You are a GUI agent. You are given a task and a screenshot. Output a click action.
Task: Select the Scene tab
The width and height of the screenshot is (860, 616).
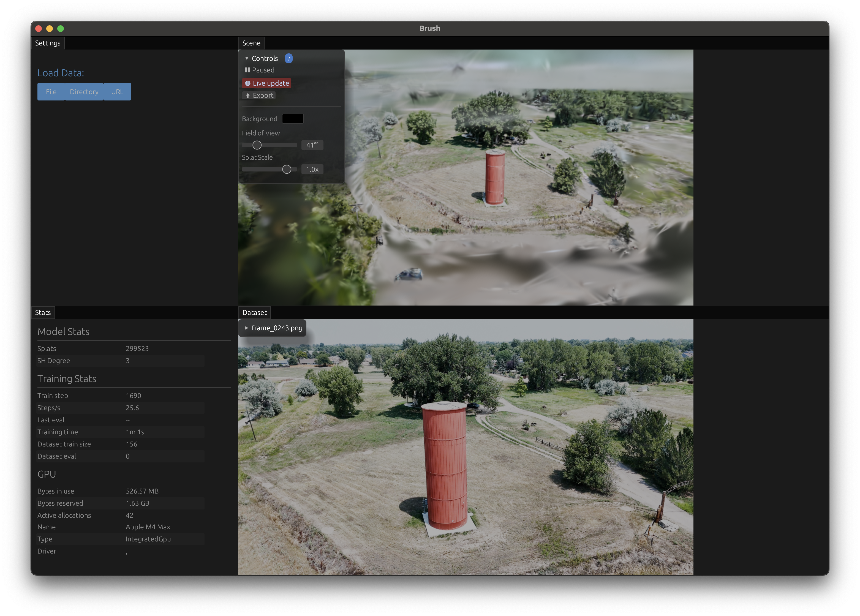(251, 43)
